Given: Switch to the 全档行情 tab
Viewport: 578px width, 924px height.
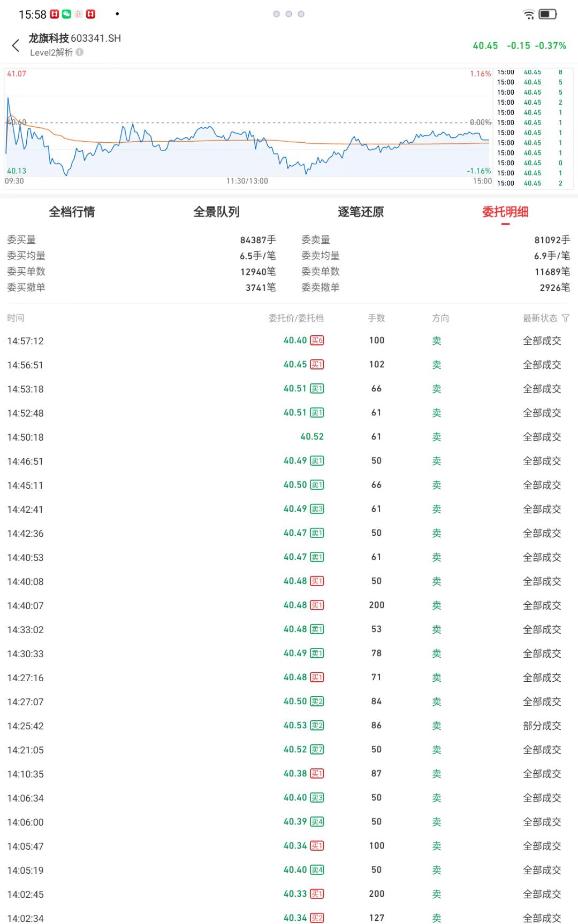Looking at the screenshot, I should coord(72,212).
